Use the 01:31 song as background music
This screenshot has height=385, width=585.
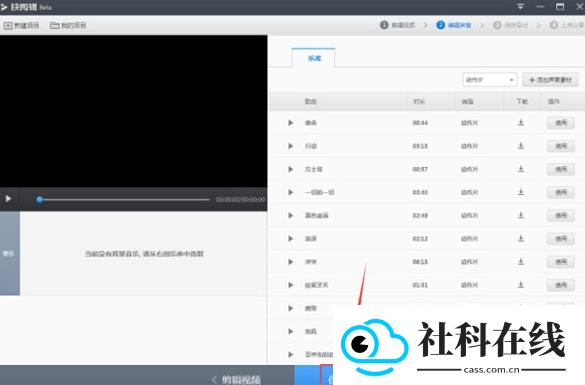click(560, 285)
